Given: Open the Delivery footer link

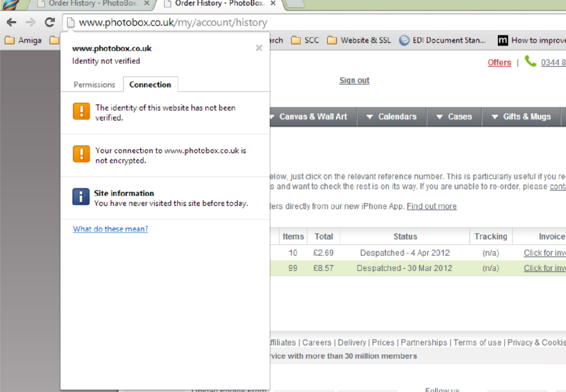Looking at the screenshot, I should [352, 342].
